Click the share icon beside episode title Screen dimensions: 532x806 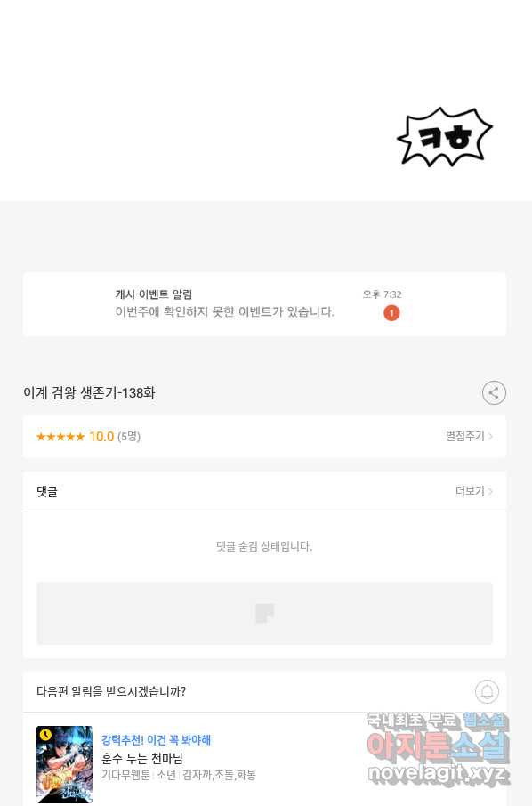pyautogui.click(x=494, y=393)
